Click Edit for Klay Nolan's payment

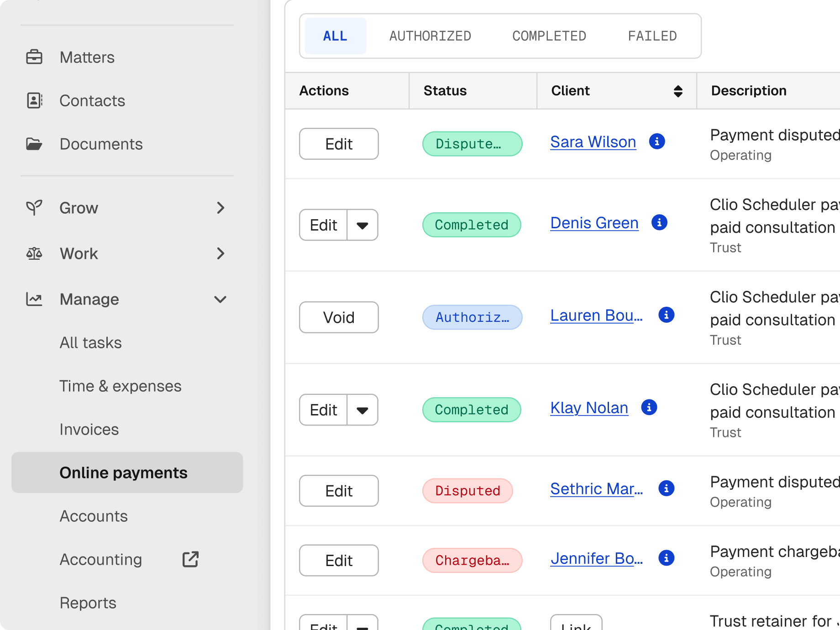tap(324, 410)
